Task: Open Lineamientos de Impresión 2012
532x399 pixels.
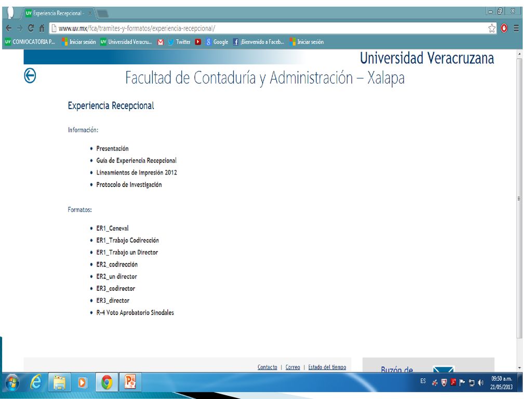Action: pos(137,172)
